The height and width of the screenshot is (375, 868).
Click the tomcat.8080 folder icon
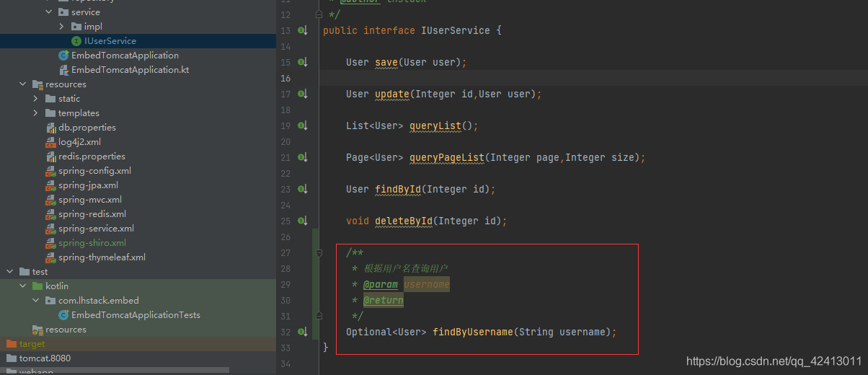pos(12,358)
